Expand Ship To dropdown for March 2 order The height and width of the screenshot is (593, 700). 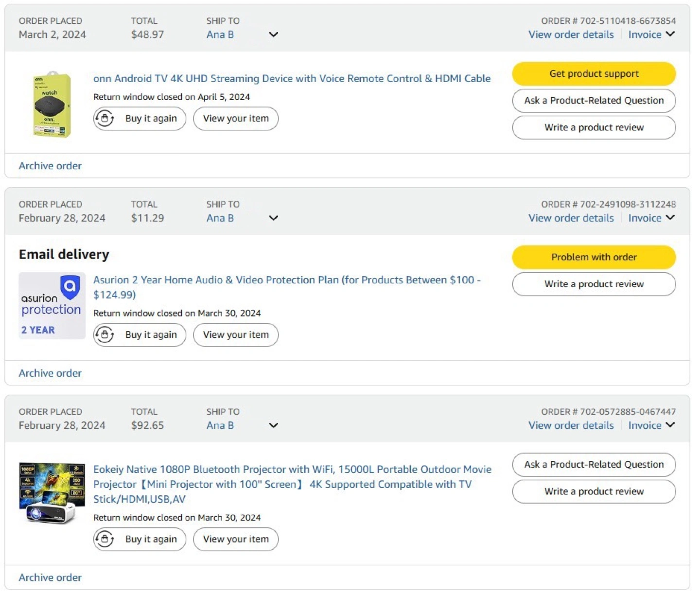[x=274, y=35]
